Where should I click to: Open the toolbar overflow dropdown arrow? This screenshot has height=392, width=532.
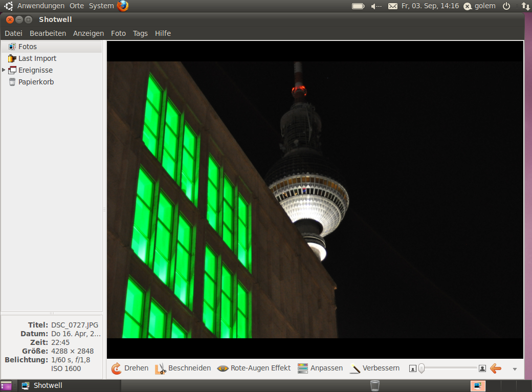point(515,369)
